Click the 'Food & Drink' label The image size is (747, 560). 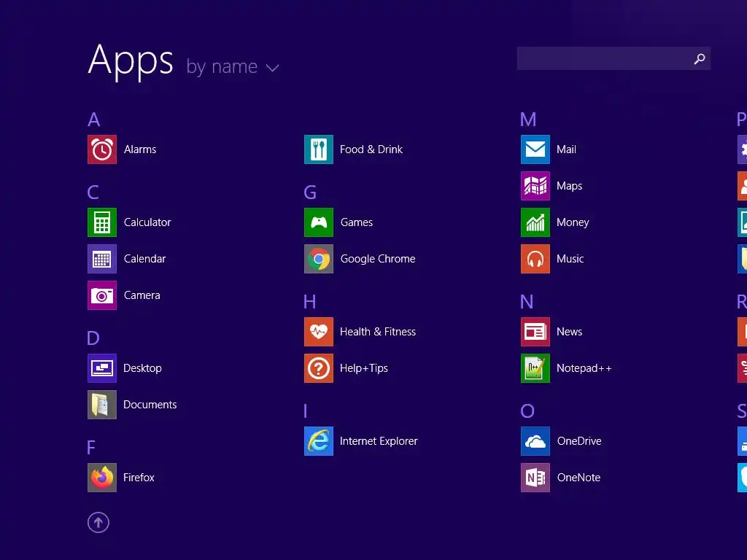click(371, 149)
